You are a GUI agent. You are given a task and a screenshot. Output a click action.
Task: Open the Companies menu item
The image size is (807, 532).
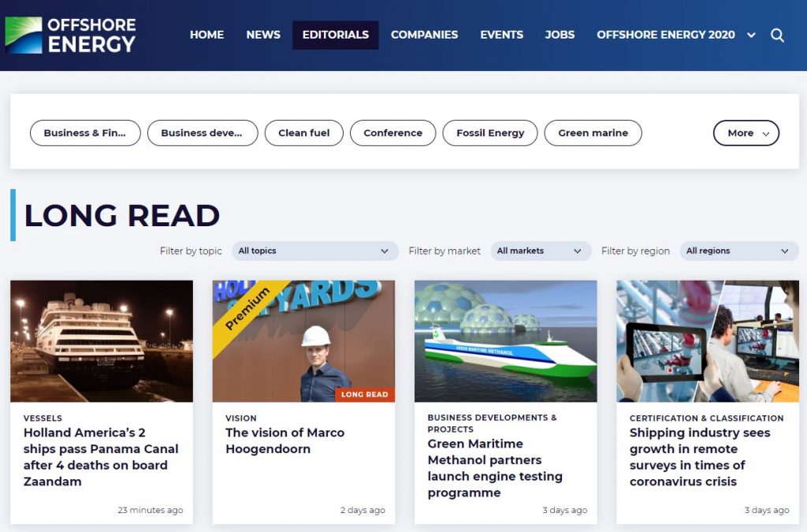click(424, 35)
